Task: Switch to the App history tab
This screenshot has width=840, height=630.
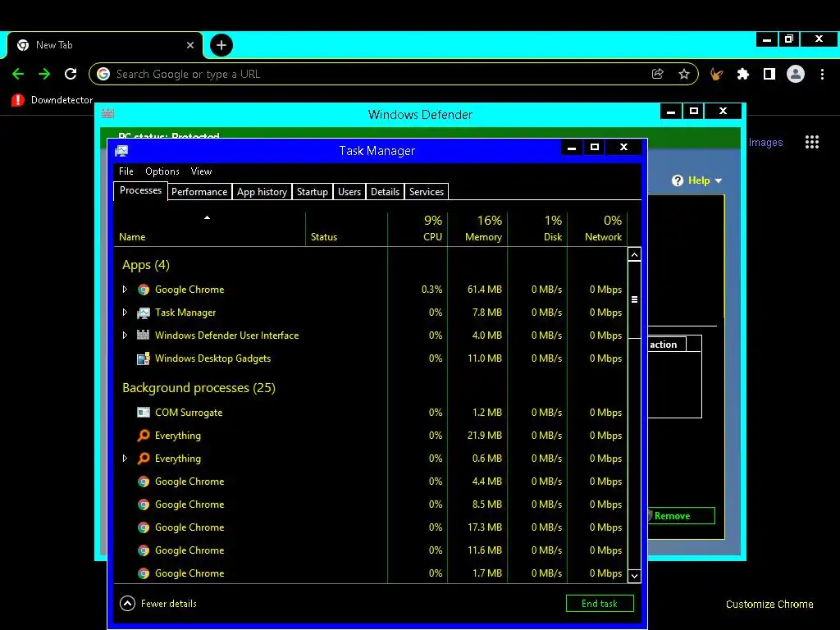Action: tap(262, 192)
